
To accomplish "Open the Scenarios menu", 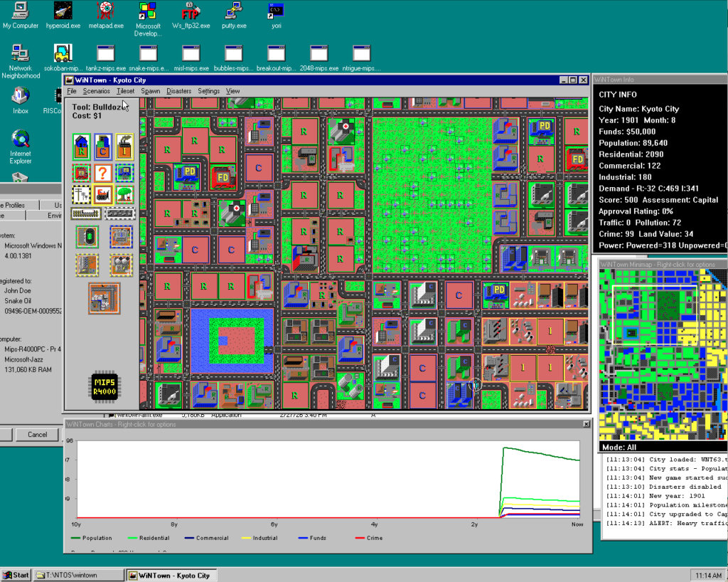I will pos(96,91).
